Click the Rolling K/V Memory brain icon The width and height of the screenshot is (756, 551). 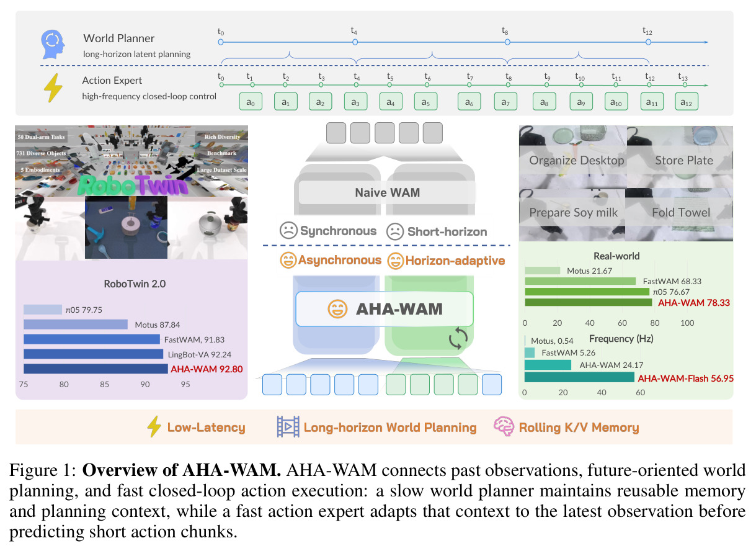[x=504, y=427]
